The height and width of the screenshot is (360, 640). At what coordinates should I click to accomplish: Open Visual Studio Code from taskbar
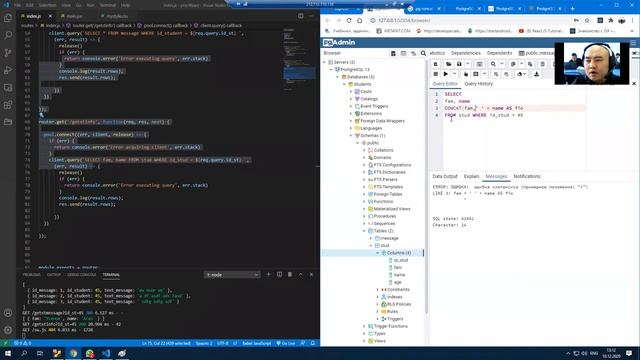tap(106, 353)
